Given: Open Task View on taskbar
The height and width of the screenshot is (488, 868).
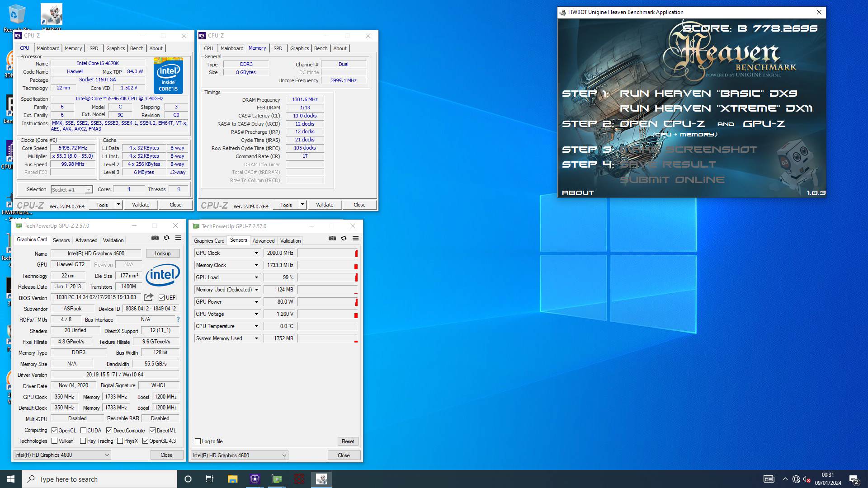Looking at the screenshot, I should tap(210, 479).
